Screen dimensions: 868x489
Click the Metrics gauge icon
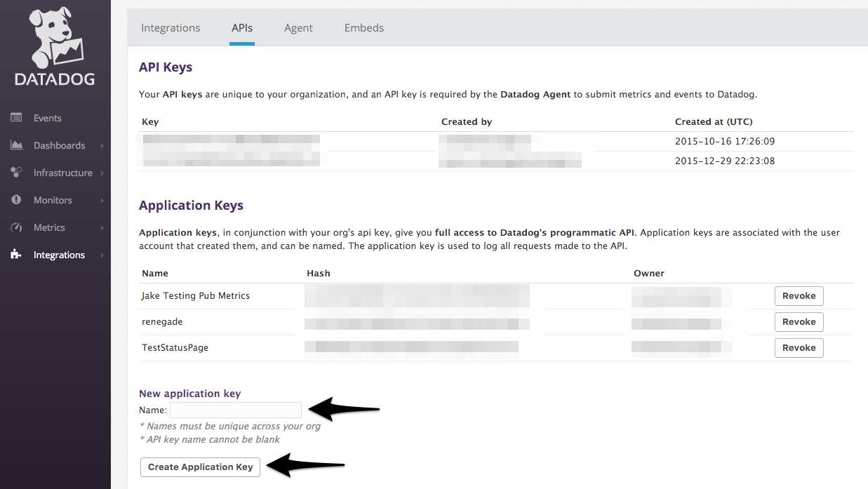pyautogui.click(x=16, y=227)
